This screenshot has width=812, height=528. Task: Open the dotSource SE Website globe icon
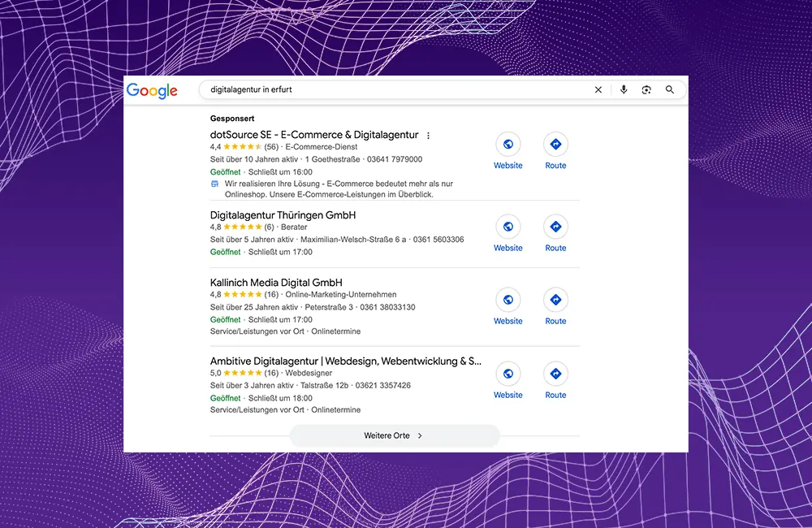tap(508, 145)
